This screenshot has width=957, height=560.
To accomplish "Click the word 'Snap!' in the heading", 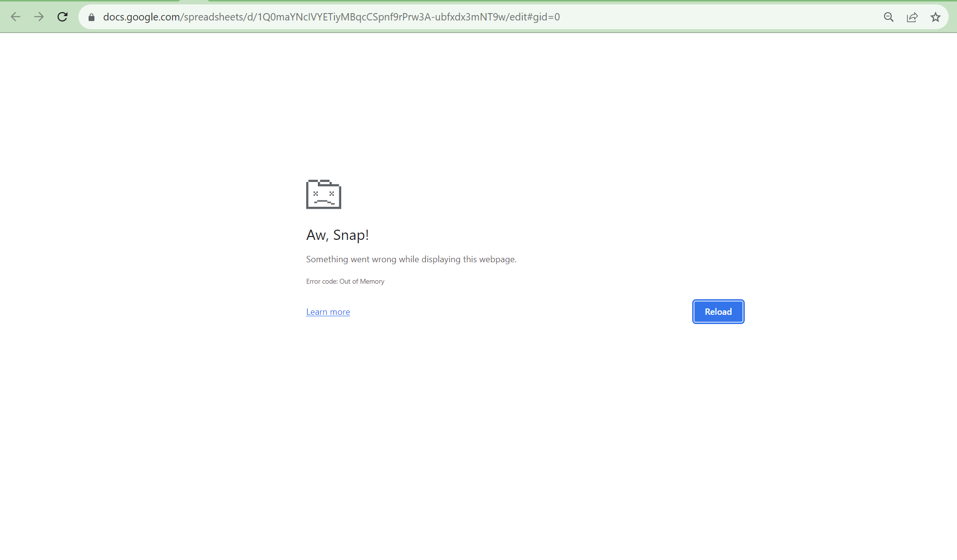I will pyautogui.click(x=350, y=235).
